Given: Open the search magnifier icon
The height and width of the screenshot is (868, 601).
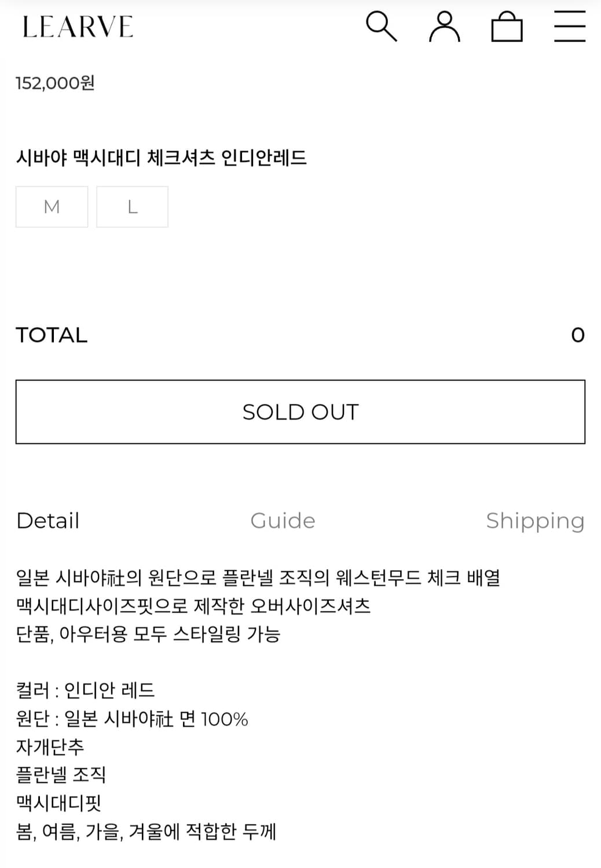Looking at the screenshot, I should 382,27.
